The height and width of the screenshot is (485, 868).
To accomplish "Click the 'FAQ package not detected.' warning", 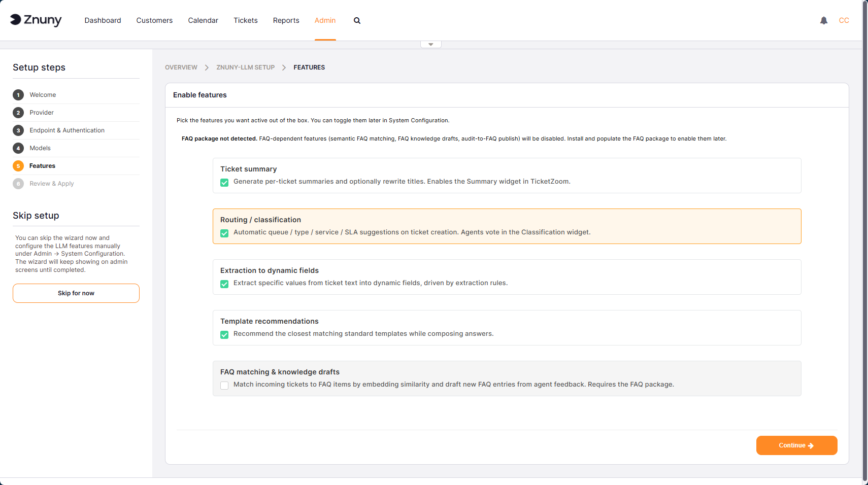I will click(x=219, y=138).
